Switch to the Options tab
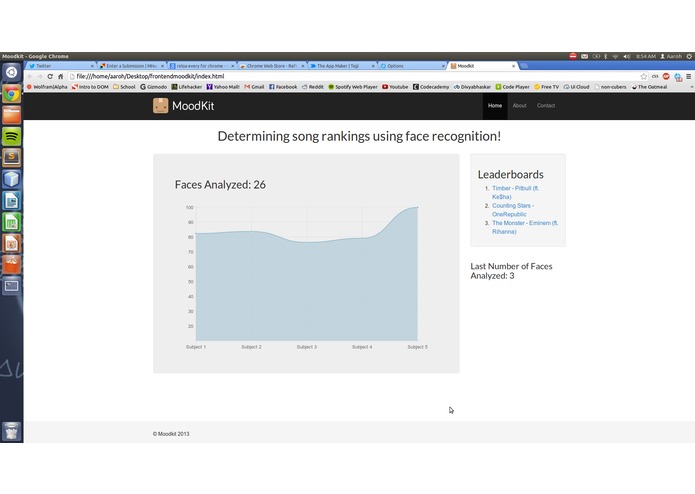 (412, 66)
